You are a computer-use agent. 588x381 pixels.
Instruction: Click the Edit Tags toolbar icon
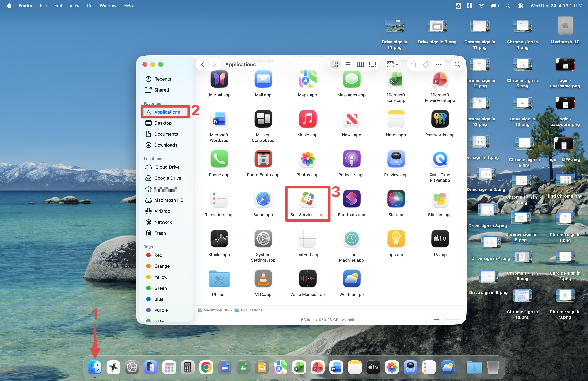pyautogui.click(x=426, y=65)
